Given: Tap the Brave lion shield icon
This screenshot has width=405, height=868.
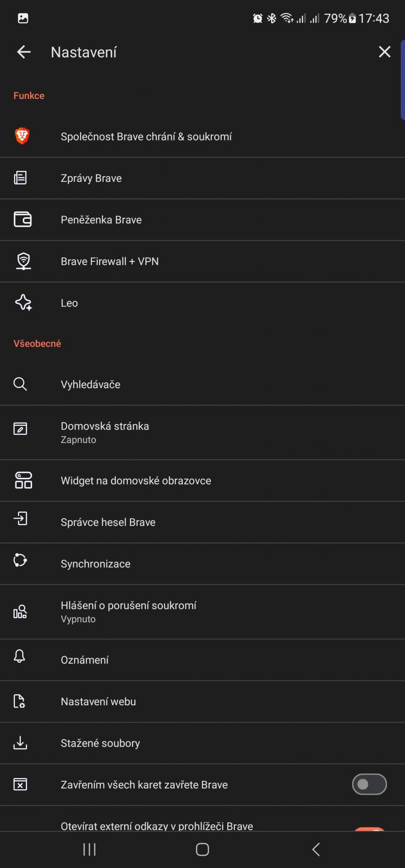Looking at the screenshot, I should [x=22, y=136].
